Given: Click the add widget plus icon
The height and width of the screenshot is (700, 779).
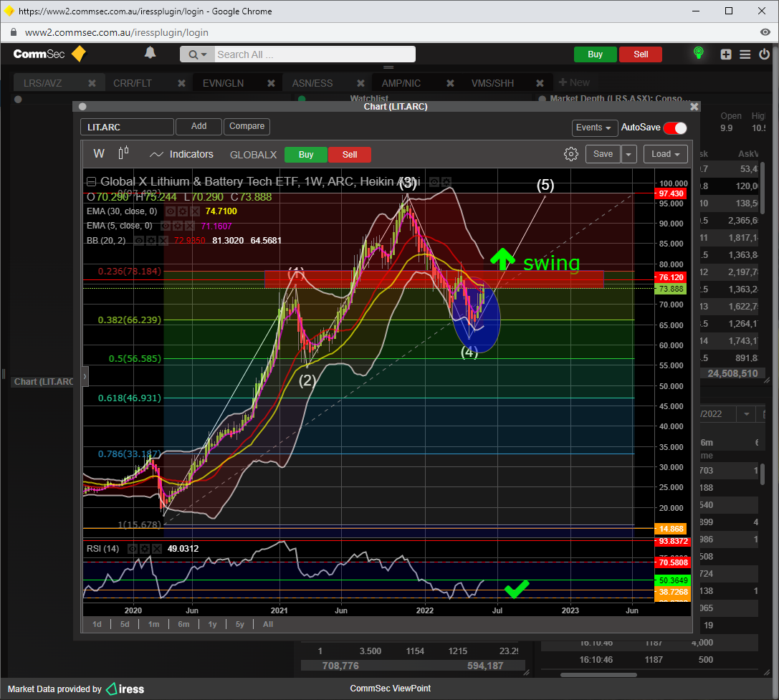Looking at the screenshot, I should [x=726, y=54].
